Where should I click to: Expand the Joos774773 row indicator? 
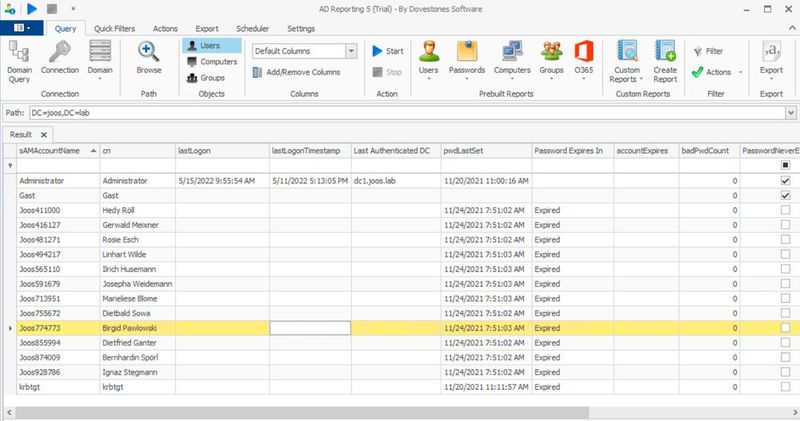pyautogui.click(x=10, y=328)
